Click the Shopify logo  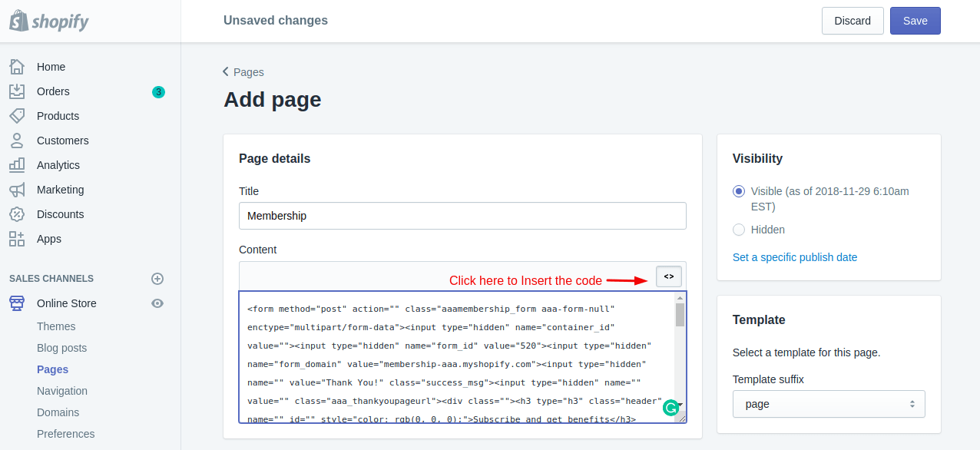(x=49, y=21)
